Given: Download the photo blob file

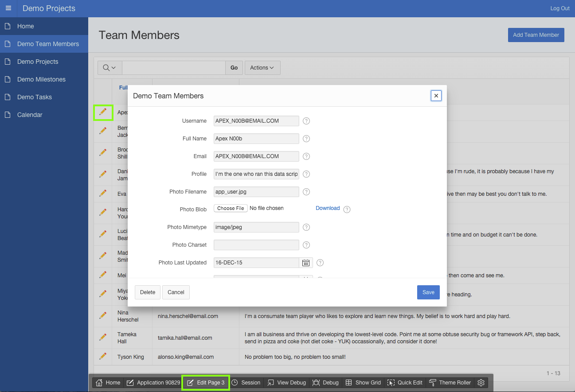Looking at the screenshot, I should tap(328, 208).
